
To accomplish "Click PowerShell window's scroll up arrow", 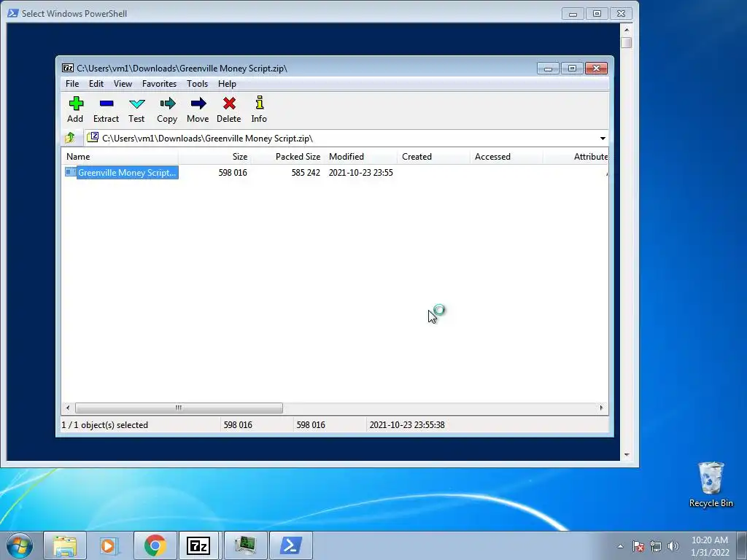I will [x=627, y=29].
